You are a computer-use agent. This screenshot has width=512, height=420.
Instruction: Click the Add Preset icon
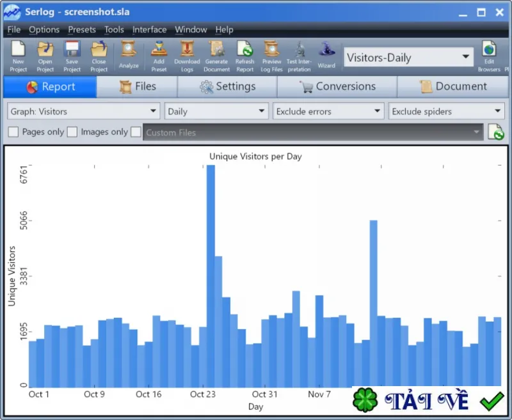coord(159,49)
